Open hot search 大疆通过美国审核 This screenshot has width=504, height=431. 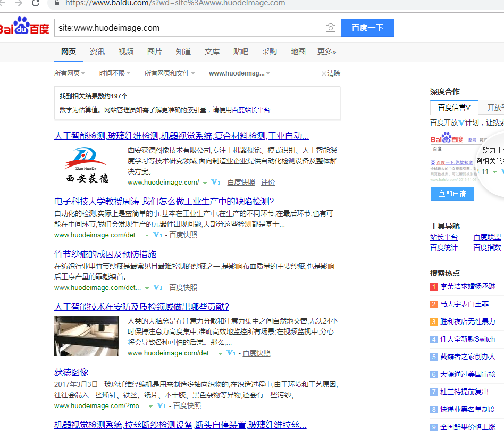pos(468,374)
